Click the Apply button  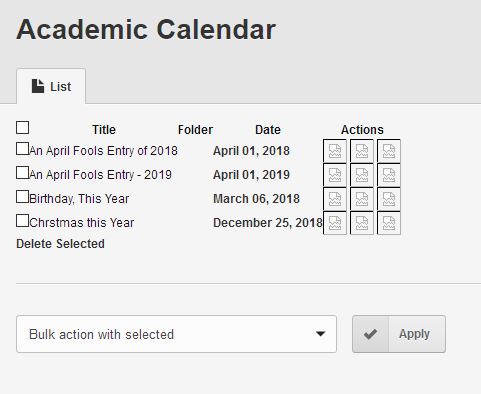point(399,334)
